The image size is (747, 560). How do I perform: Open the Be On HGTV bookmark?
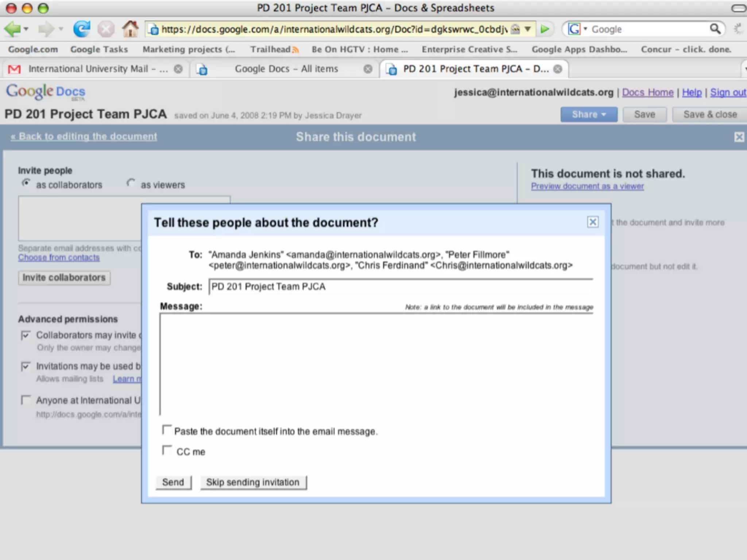pos(360,49)
